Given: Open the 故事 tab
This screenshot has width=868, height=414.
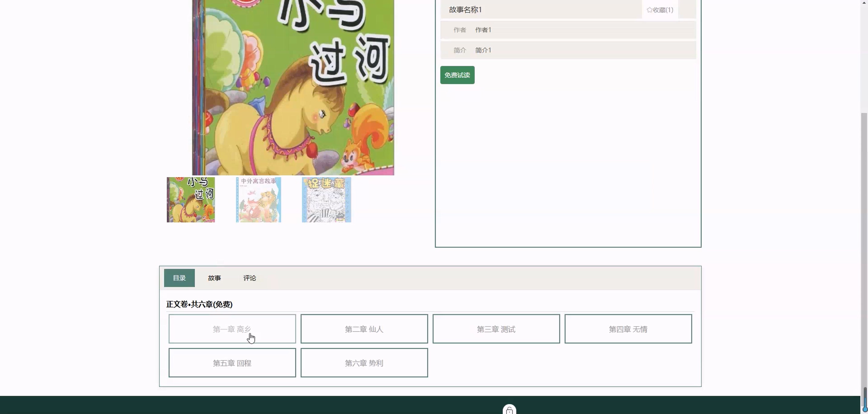Looking at the screenshot, I should [214, 278].
